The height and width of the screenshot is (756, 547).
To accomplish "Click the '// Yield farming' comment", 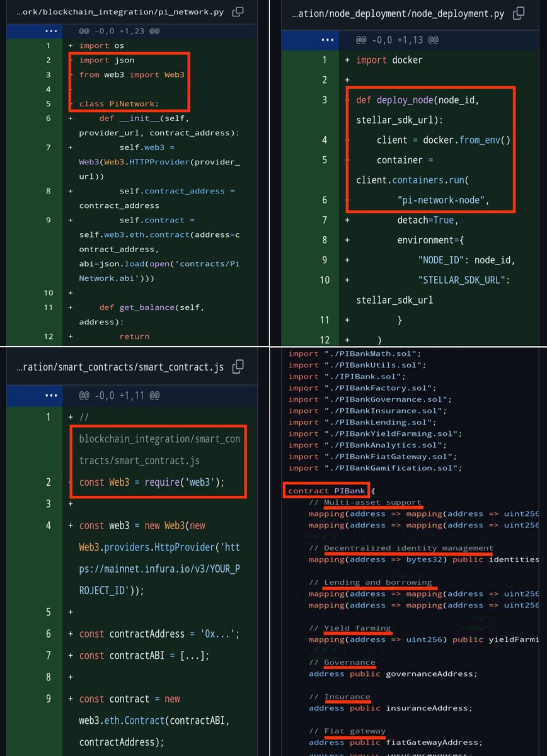I will (350, 628).
